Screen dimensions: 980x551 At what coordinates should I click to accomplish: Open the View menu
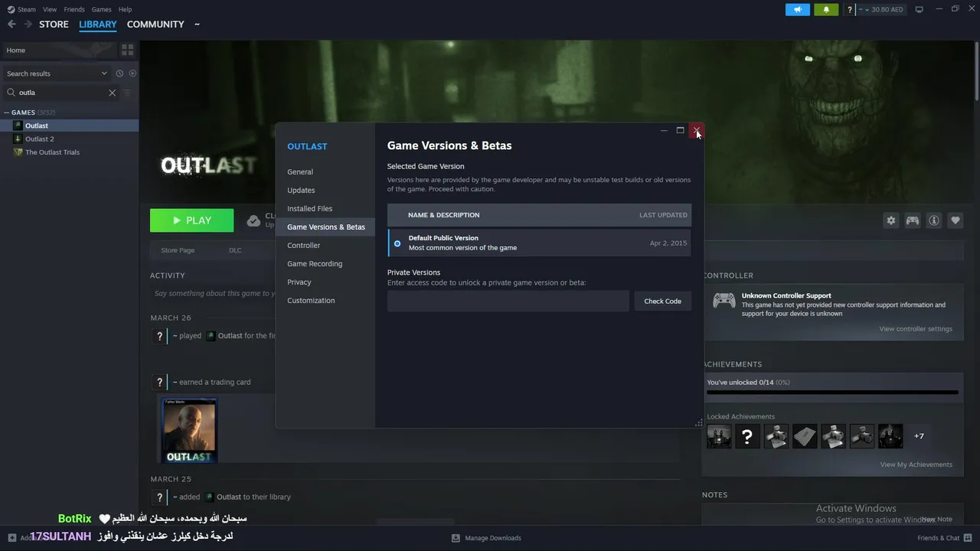coord(50,9)
